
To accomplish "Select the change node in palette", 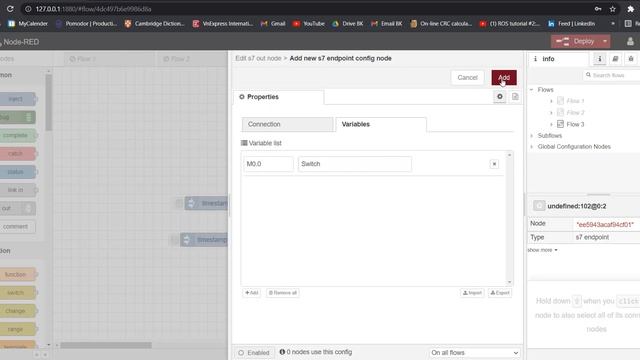I will 17,311.
